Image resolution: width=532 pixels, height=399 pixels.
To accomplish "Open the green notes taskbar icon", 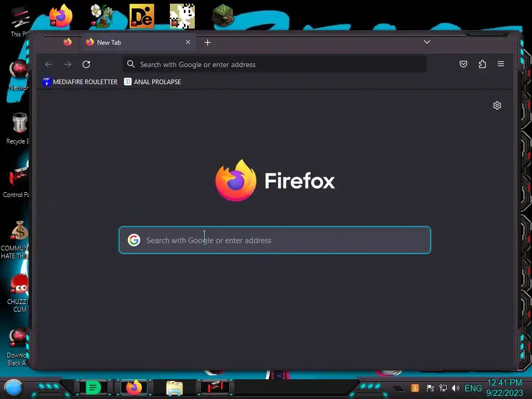I will [93, 388].
